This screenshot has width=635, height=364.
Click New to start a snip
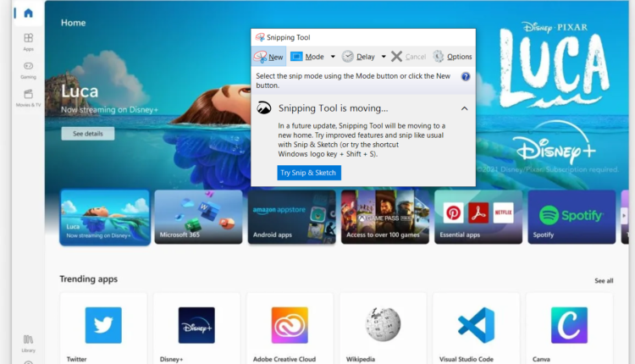[x=269, y=57]
